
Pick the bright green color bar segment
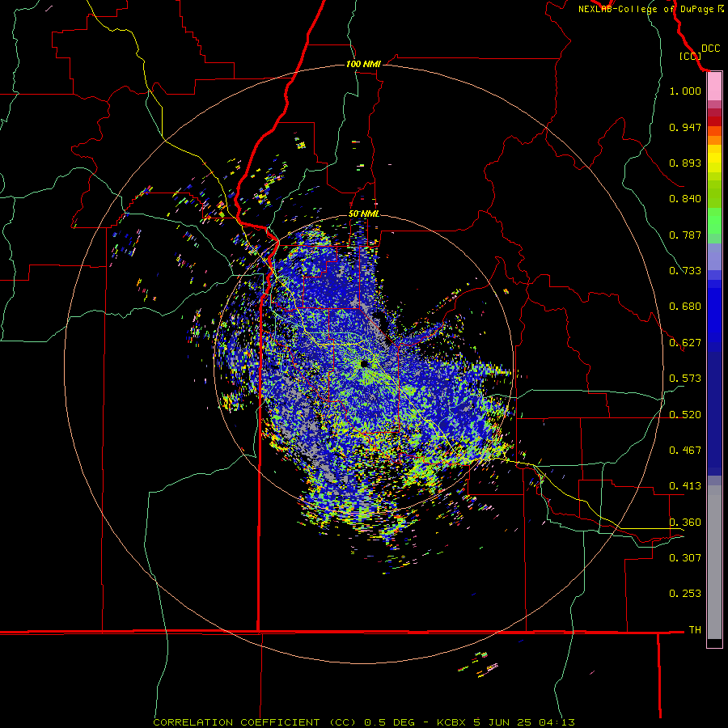pyautogui.click(x=714, y=221)
